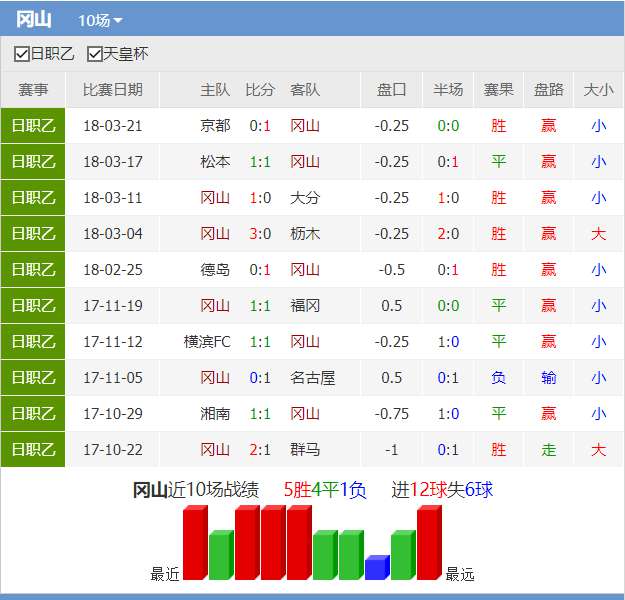This screenshot has height=600, width=625.
Task: Select the 盘口 column header
Action: (x=391, y=90)
